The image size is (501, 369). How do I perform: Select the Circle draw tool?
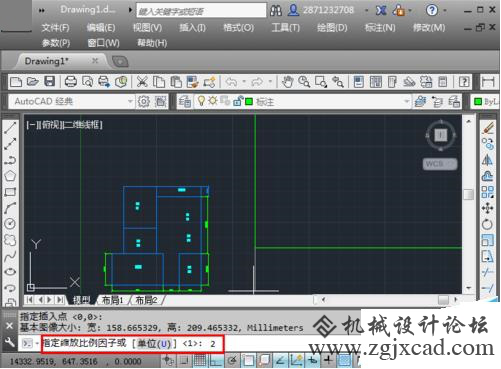[x=10, y=224]
